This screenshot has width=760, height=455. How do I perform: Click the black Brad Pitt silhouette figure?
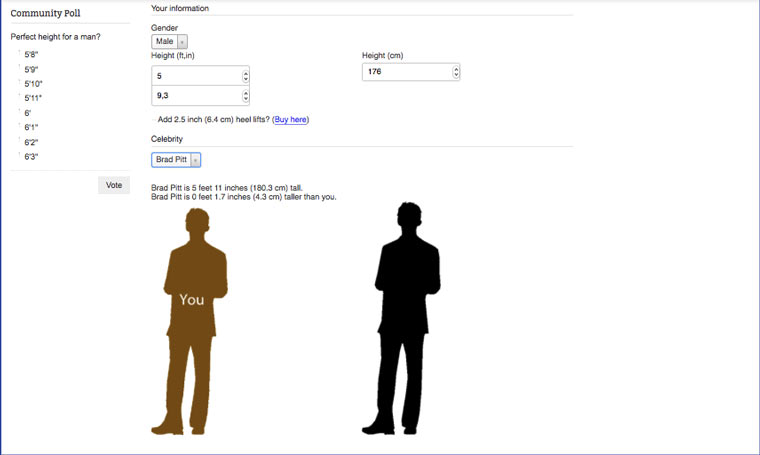(401, 318)
